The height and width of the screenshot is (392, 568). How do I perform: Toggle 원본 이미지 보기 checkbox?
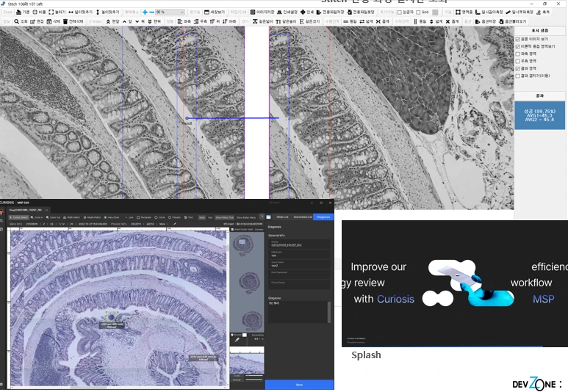click(x=517, y=39)
